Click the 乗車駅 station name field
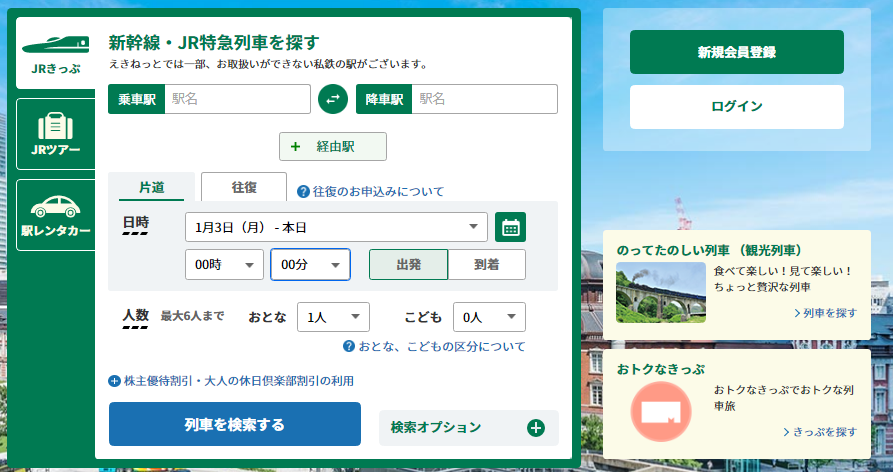Viewport: 893px width, 472px height. click(x=237, y=99)
